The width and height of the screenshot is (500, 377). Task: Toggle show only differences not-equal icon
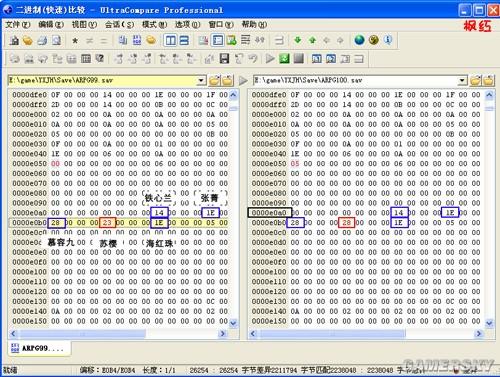coord(89,41)
